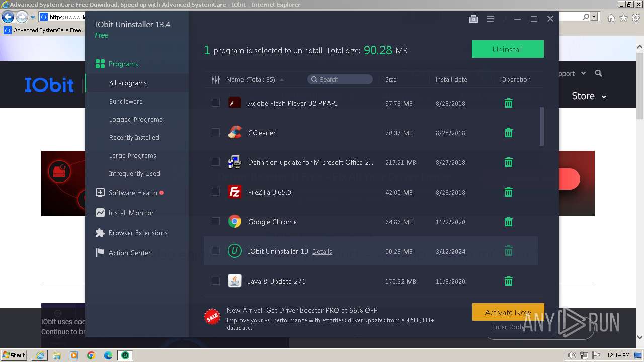Toggle the IObit Uninstaller 13 checkbox
The height and width of the screenshot is (362, 644).
(x=216, y=251)
